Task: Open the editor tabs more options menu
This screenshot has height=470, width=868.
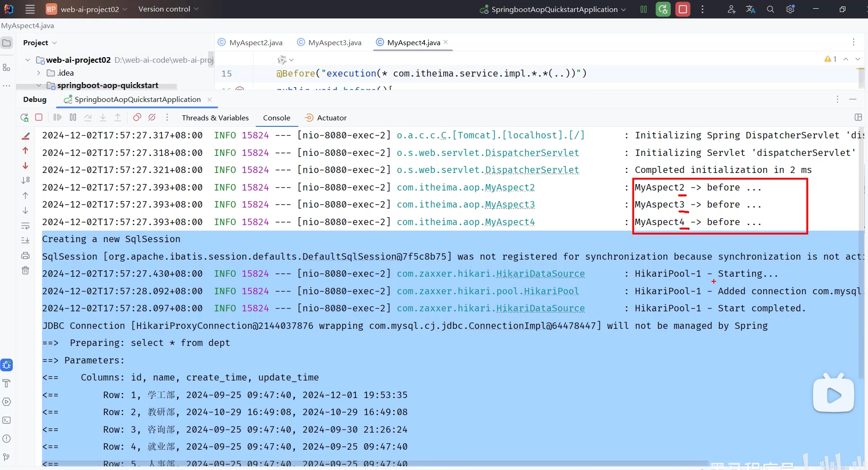Action: 854,42
